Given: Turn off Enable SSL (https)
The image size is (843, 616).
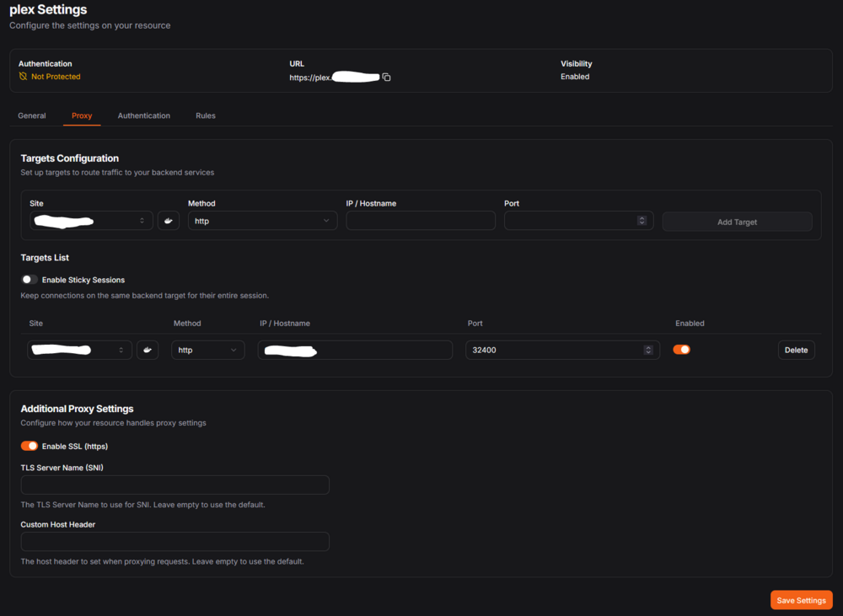Looking at the screenshot, I should coord(29,446).
